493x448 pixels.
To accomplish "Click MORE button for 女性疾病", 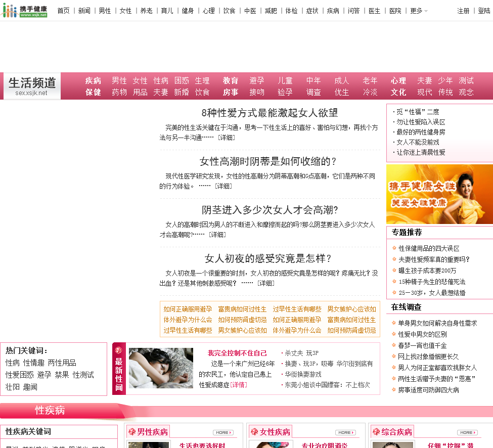I will (x=345, y=433).
